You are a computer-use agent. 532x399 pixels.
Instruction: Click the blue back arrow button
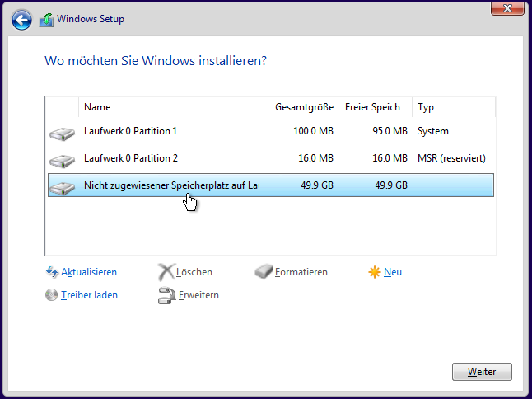pos(21,20)
